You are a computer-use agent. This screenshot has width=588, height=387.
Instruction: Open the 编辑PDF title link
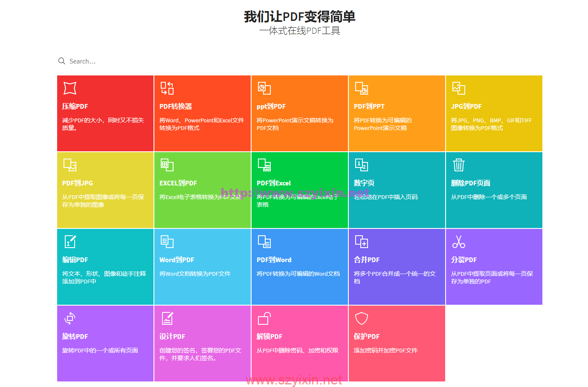[x=75, y=260]
